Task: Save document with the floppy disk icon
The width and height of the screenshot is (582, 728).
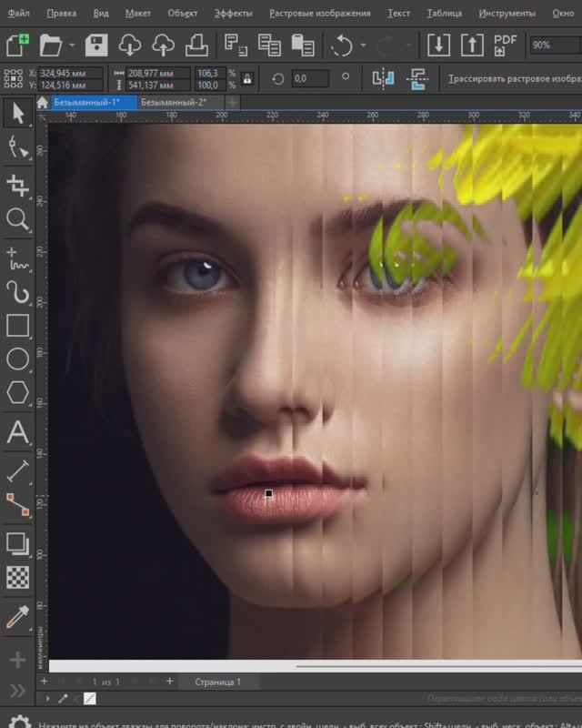Action: (96, 45)
